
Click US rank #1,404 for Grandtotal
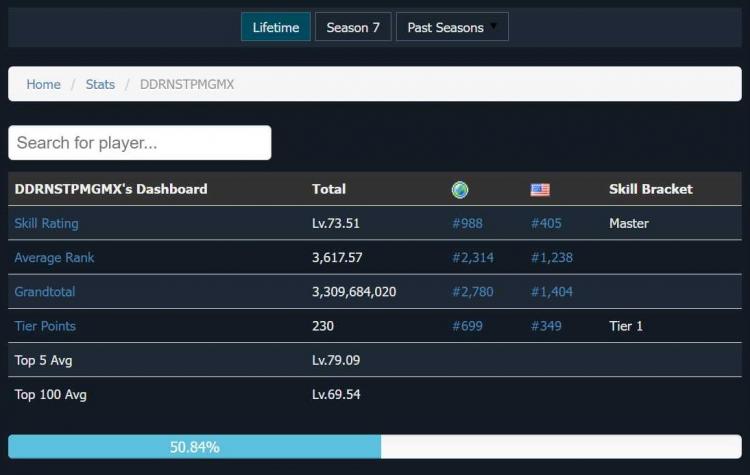tap(551, 292)
